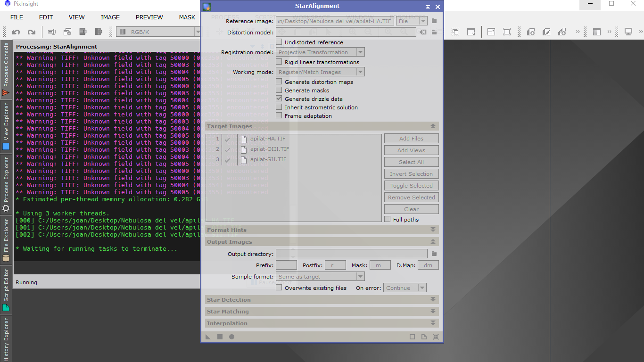The height and width of the screenshot is (362, 644).
Task: Open the Process Console side tab
Action: pyautogui.click(x=6, y=70)
